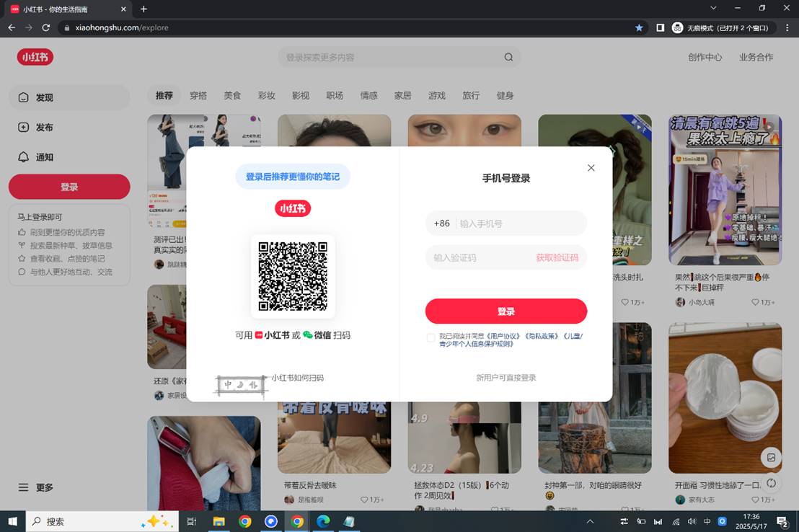Open the face cream jar thumbnail
The height and width of the screenshot is (532, 799).
coord(725,397)
